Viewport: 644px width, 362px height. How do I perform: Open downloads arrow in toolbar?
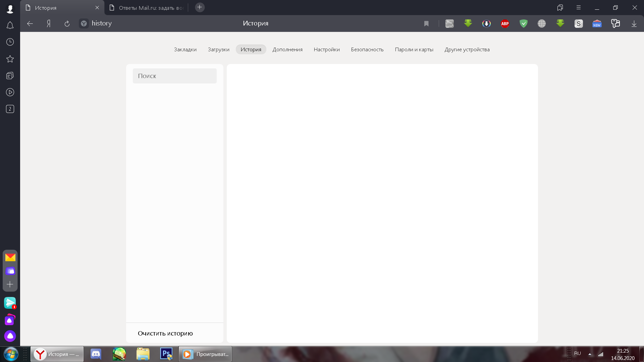634,23
